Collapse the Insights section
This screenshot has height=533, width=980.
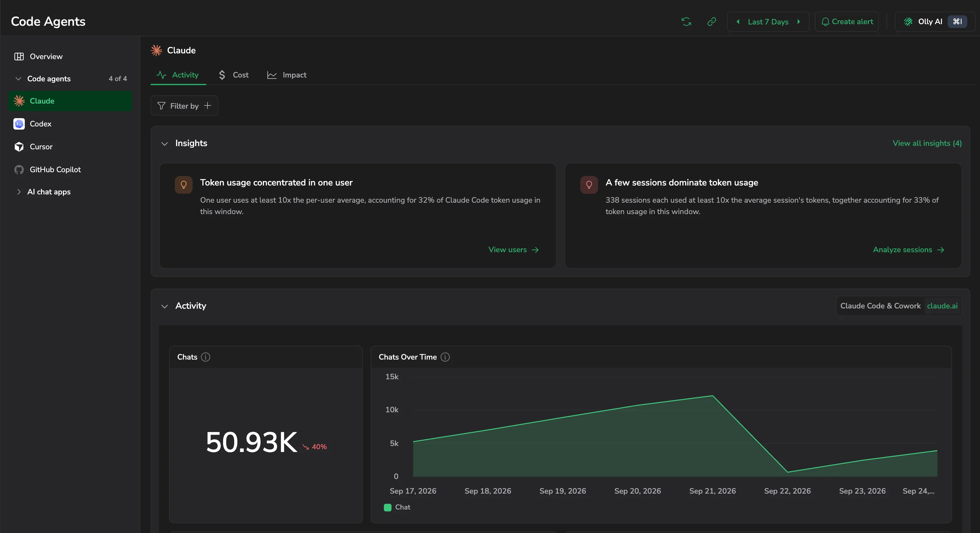click(x=164, y=143)
